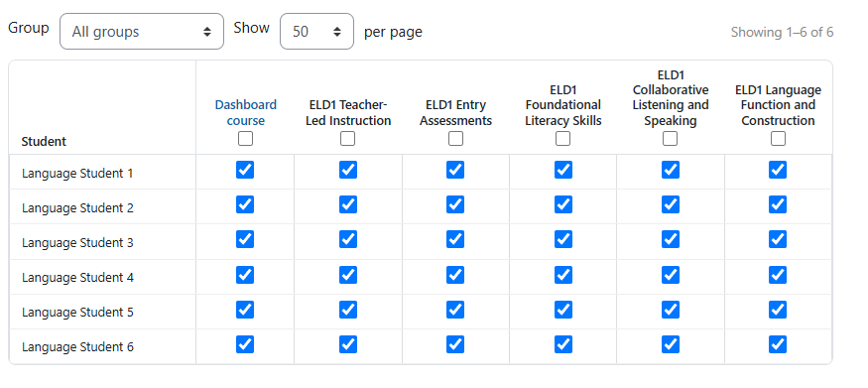Uncheck Dashboard course for Language Student 3
Image resolution: width=868 pixels, height=388 pixels.
(245, 240)
